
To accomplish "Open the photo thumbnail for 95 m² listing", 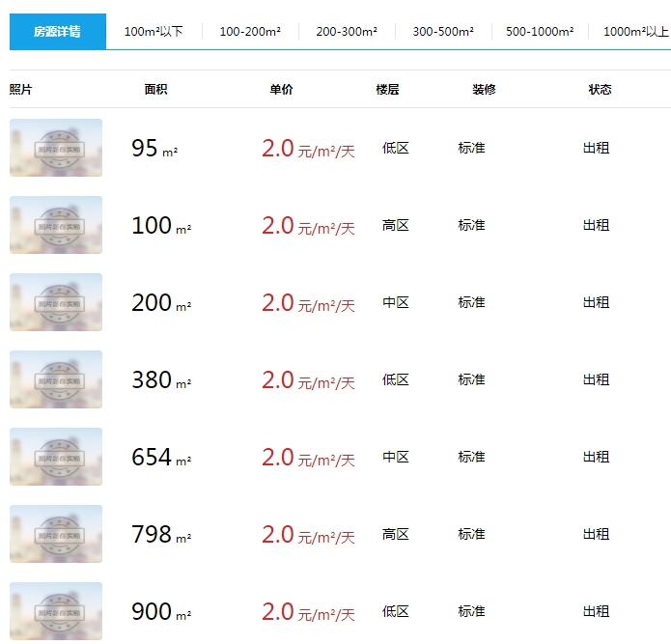I will pyautogui.click(x=56, y=148).
